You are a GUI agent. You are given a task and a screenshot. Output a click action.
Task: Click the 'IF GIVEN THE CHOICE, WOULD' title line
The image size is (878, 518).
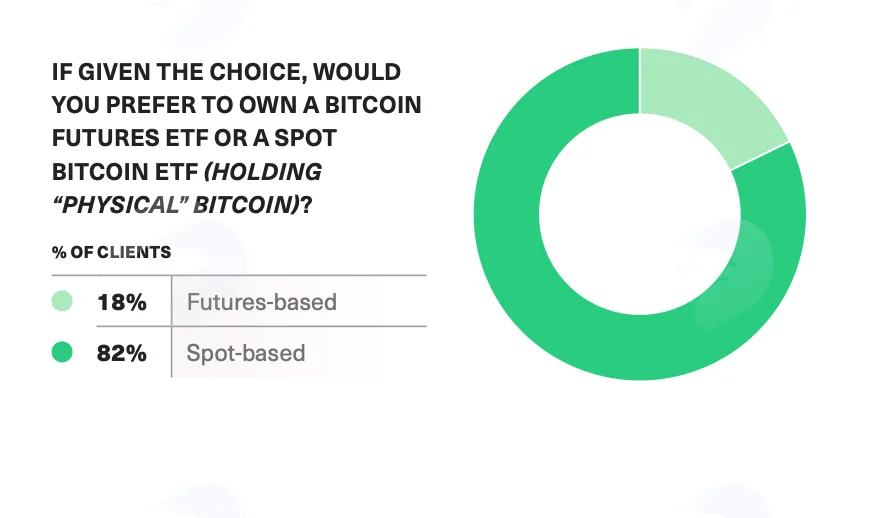click(226, 72)
